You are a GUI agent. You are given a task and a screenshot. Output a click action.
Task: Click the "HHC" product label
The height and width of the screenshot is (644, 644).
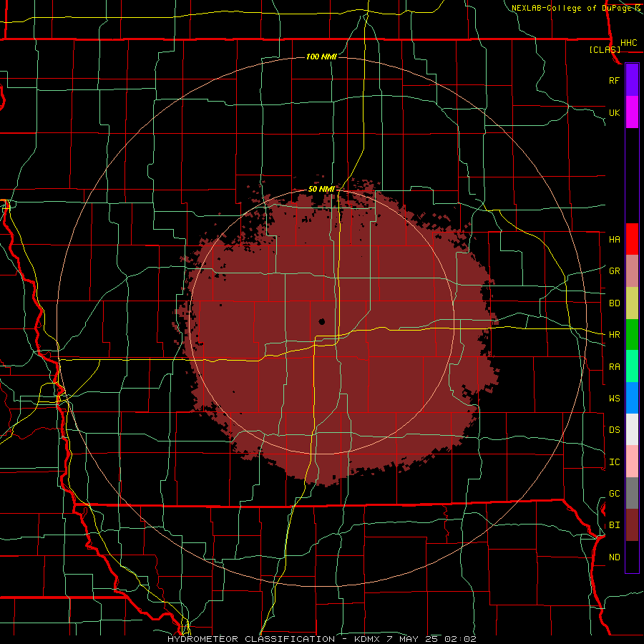[628, 43]
